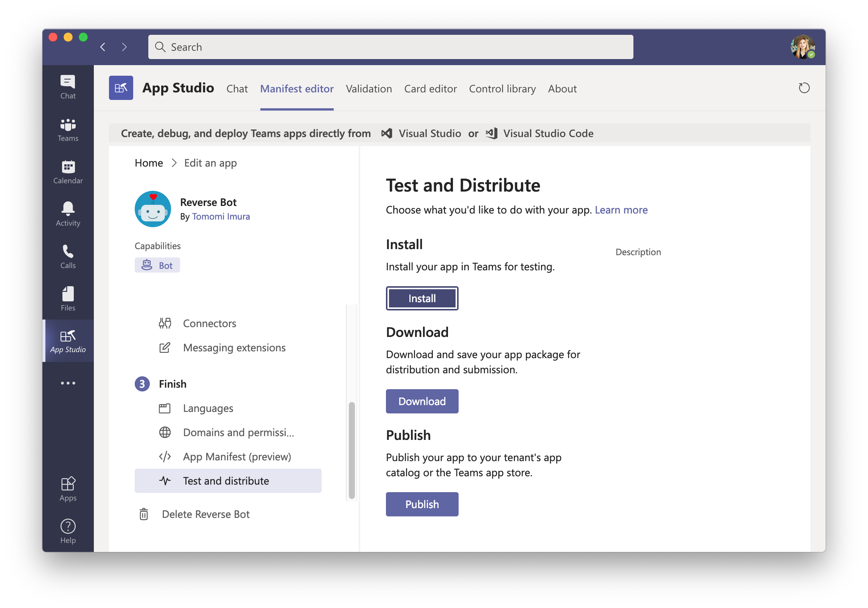Browse the Files section
The width and height of the screenshot is (868, 608).
(68, 299)
